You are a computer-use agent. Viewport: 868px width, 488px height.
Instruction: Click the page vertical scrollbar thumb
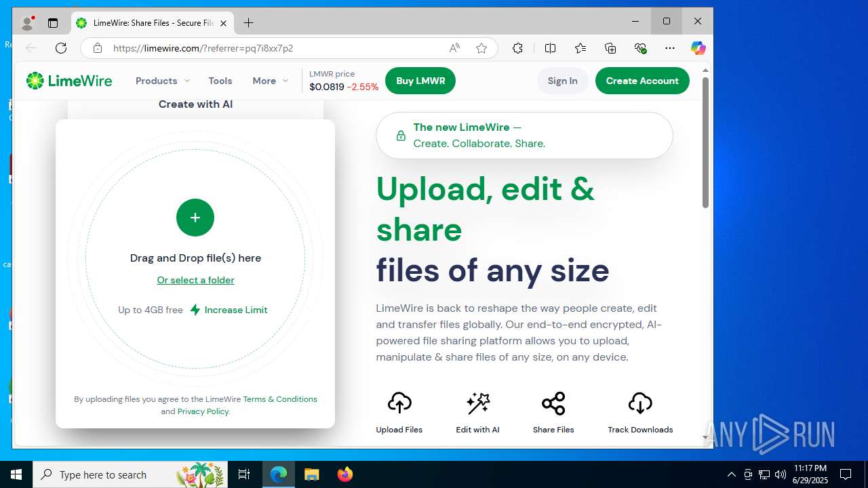click(x=705, y=142)
